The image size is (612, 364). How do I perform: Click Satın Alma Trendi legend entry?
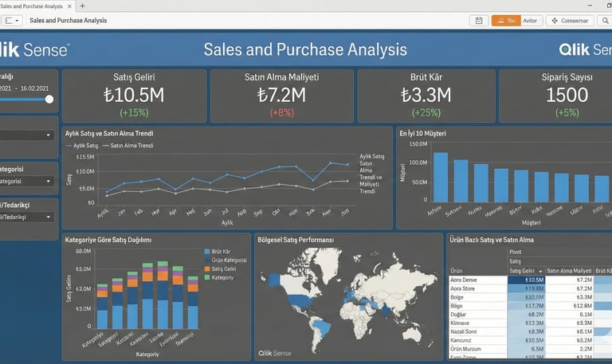point(127,146)
